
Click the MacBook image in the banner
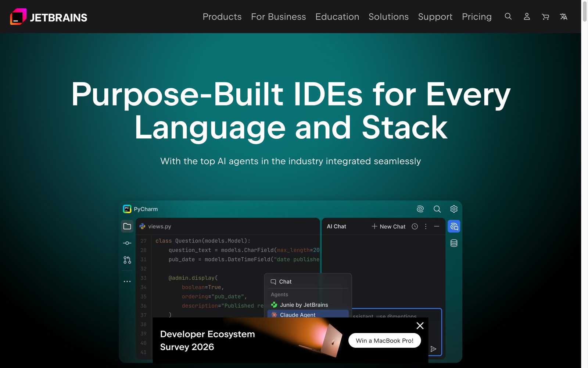click(x=321, y=340)
